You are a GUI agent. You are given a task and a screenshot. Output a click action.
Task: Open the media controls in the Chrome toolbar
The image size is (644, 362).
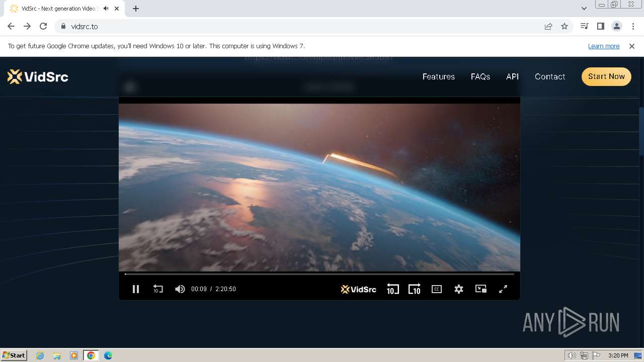(584, 26)
